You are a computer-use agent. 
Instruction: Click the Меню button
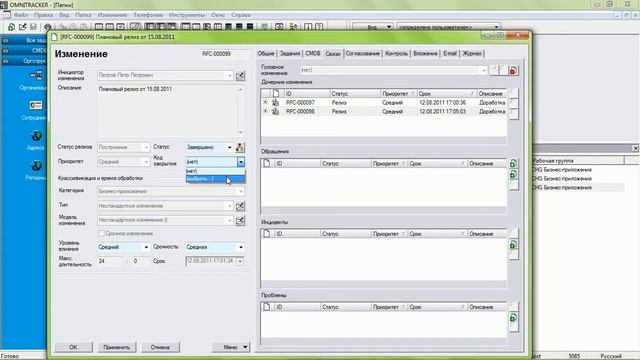(x=231, y=347)
